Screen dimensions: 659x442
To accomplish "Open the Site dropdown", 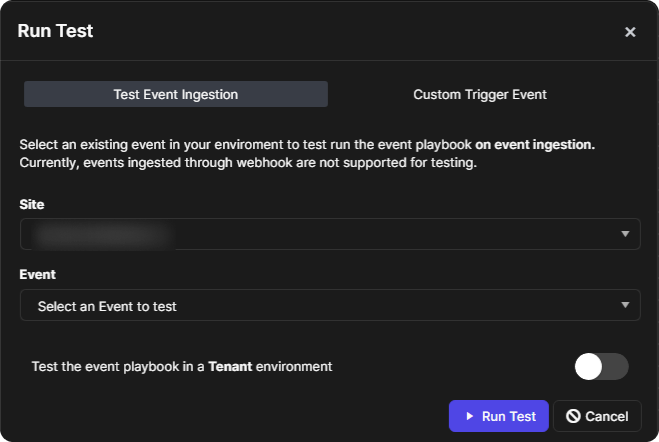I will [x=330, y=234].
